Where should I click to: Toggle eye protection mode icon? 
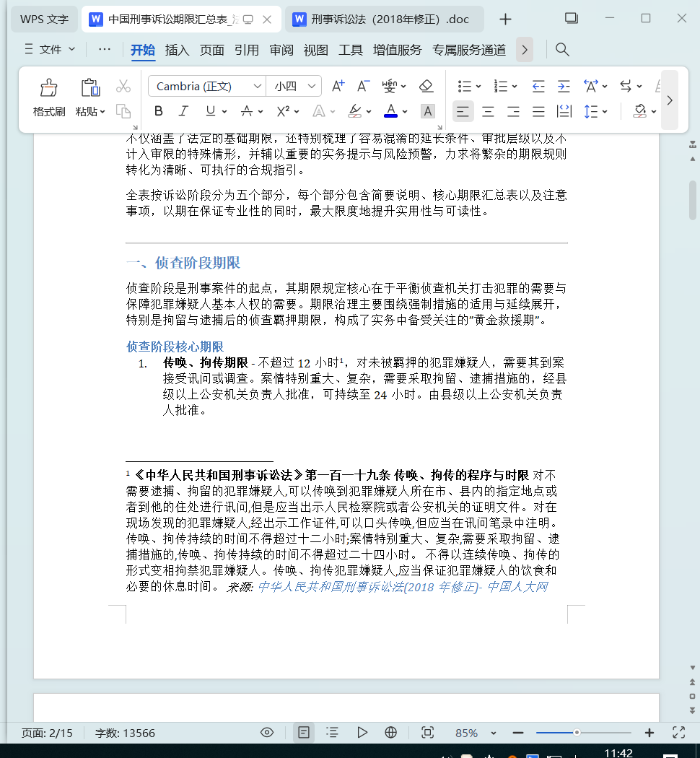[267, 733]
